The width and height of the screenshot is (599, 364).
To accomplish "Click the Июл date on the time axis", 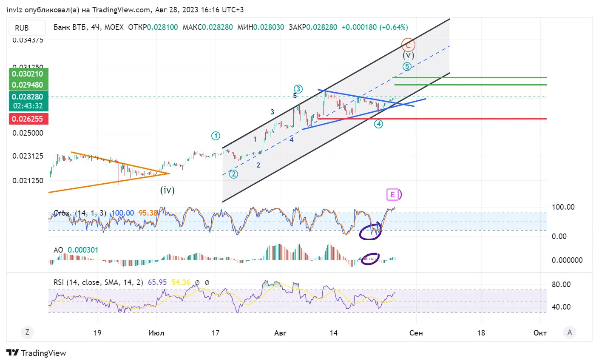I will pyautogui.click(x=156, y=333).
